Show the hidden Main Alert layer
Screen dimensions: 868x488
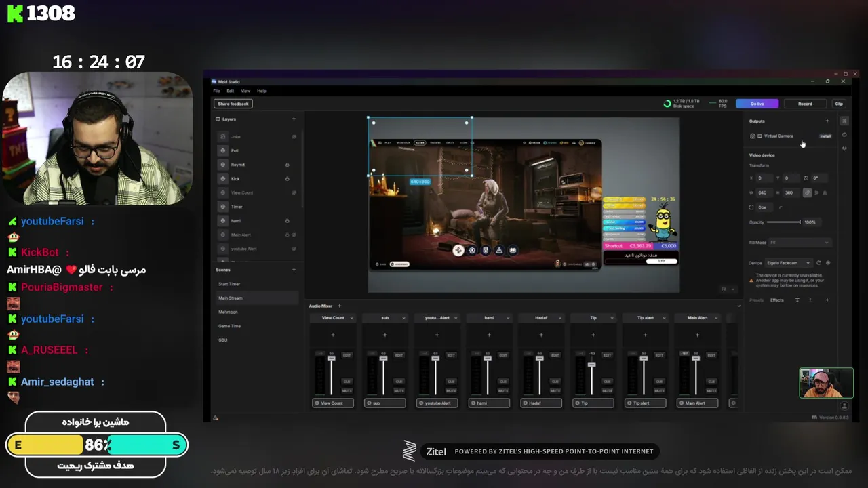294,235
